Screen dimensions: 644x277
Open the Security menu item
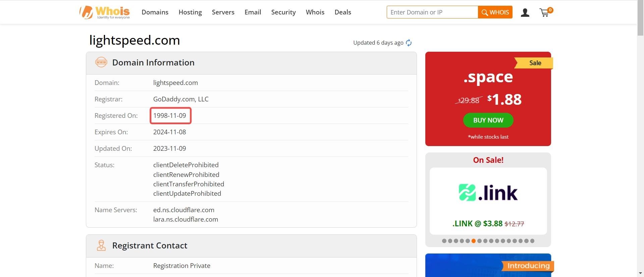pos(283,12)
